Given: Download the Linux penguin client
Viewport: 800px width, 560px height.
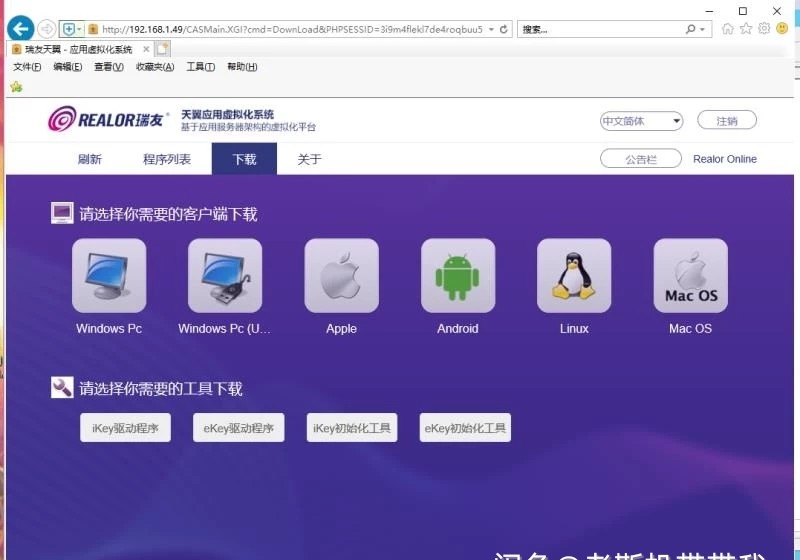Looking at the screenshot, I should 574,275.
